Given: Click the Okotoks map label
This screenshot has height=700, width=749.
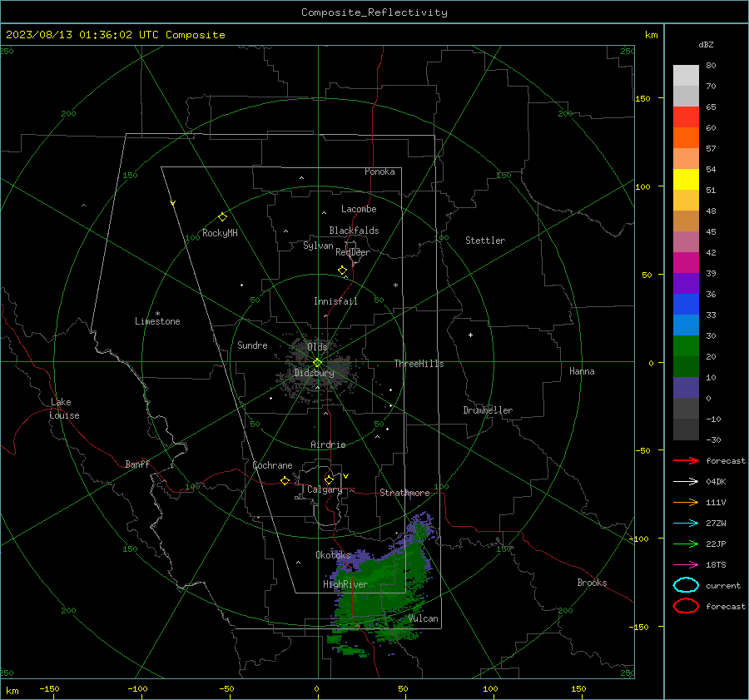Looking at the screenshot, I should point(333,554).
